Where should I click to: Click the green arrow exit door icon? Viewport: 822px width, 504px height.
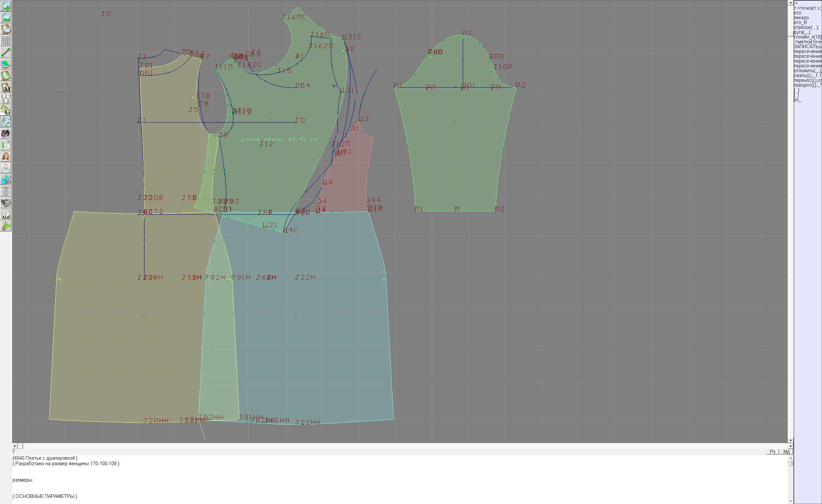click(x=6, y=226)
